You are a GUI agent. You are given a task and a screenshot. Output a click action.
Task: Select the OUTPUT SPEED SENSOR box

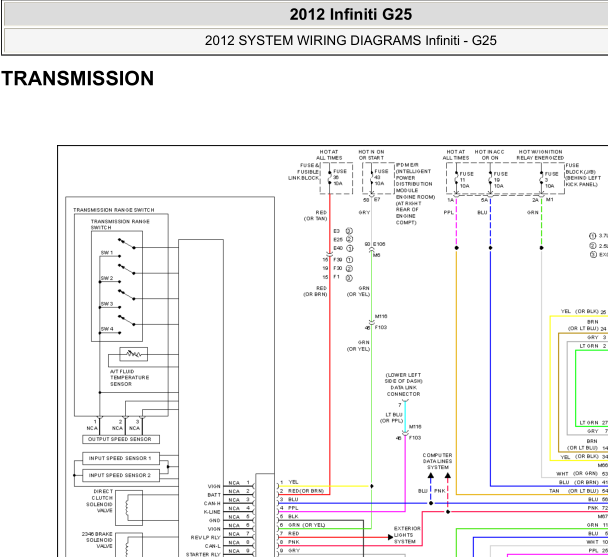pos(121,439)
